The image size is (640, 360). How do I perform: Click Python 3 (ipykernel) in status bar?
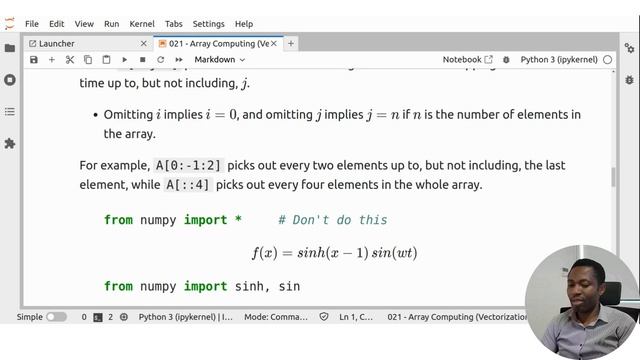pos(185,317)
